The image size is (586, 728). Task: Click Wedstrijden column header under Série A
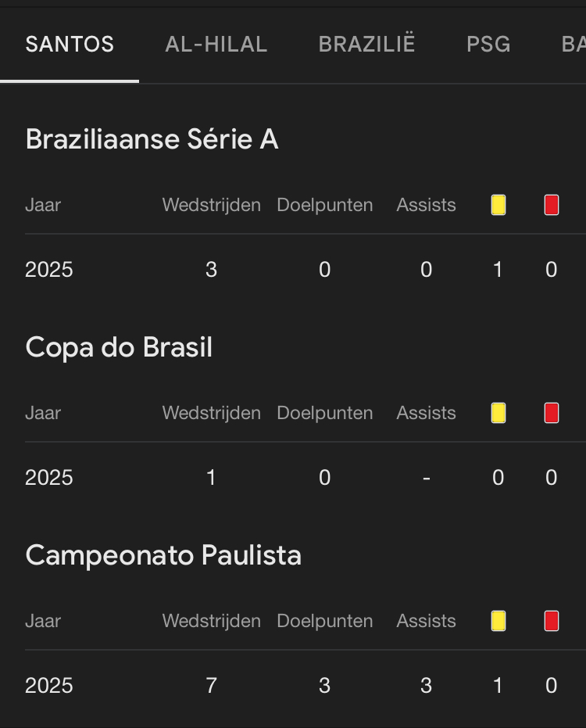click(211, 205)
